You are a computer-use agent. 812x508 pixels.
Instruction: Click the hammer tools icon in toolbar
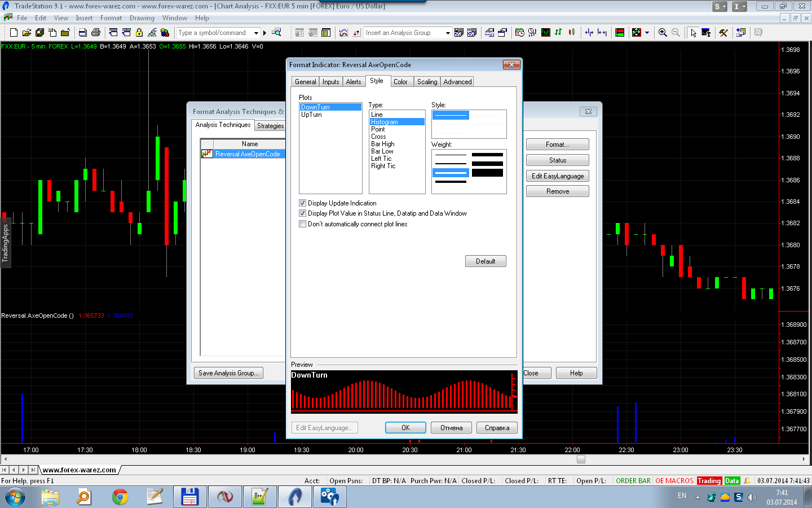click(723, 33)
